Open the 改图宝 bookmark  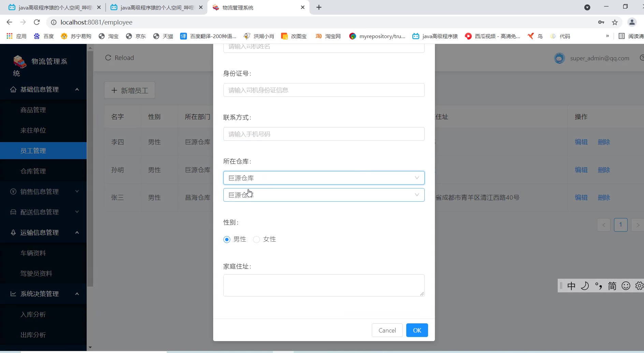tap(294, 36)
